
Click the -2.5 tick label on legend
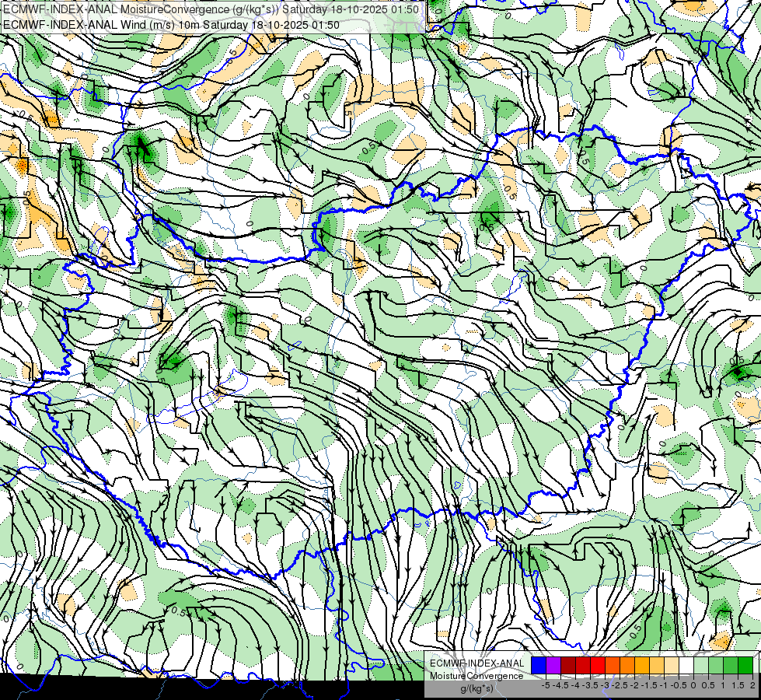620,685
